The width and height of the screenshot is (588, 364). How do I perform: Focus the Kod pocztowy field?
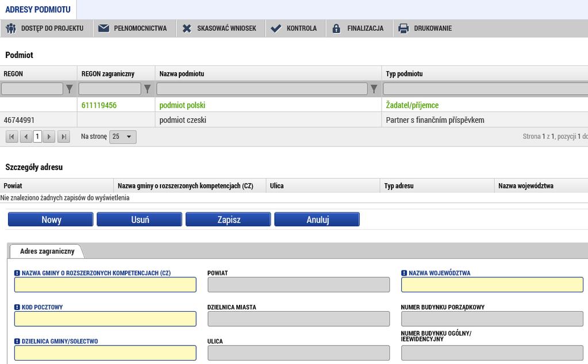point(105,319)
